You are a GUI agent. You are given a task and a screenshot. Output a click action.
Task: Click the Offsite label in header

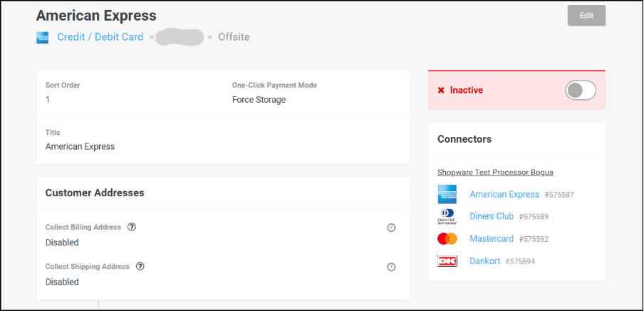click(x=234, y=37)
